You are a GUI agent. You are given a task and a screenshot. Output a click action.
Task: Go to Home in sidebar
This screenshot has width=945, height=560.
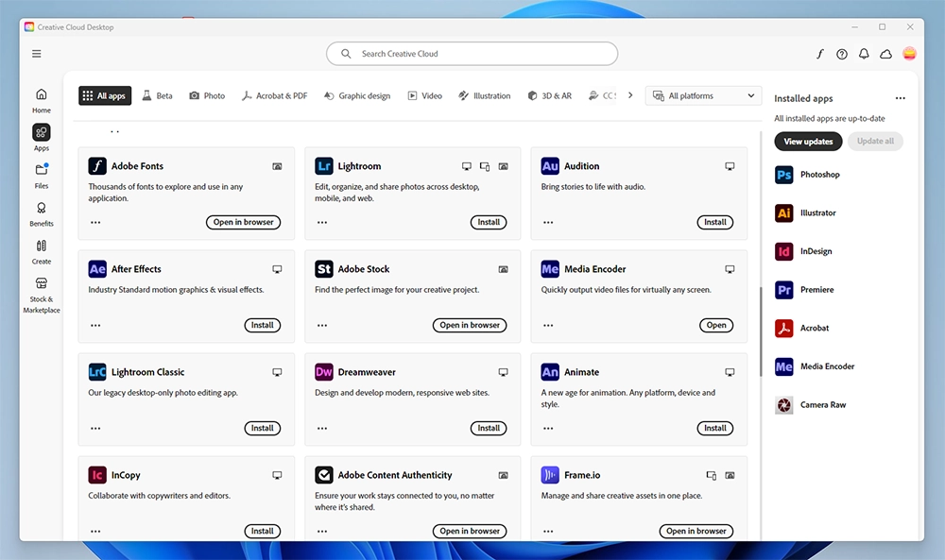point(41,100)
